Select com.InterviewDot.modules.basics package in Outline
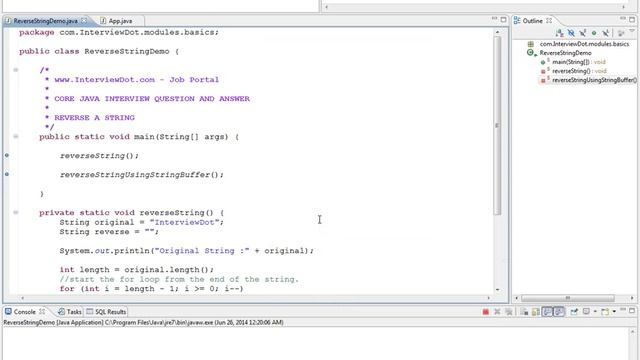The width and height of the screenshot is (640, 360). [584, 44]
